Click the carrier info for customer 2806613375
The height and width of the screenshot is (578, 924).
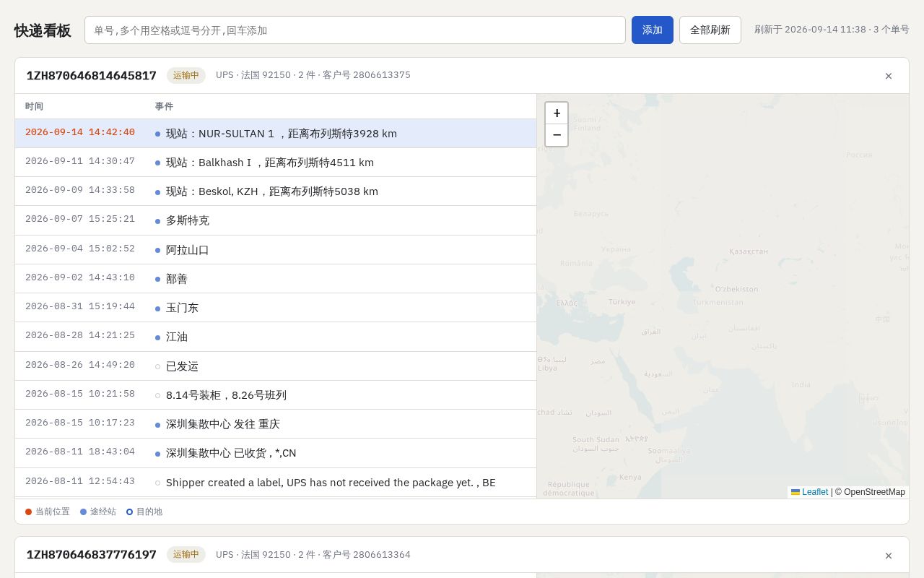click(313, 75)
